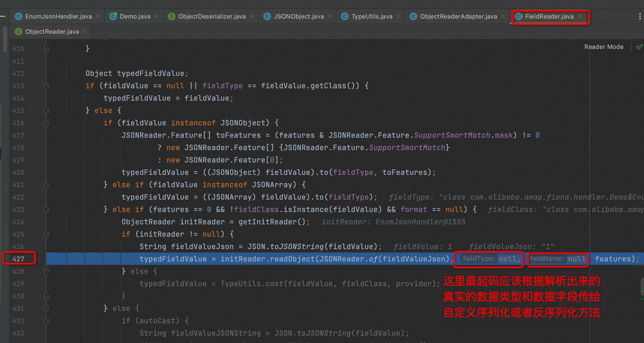Click the interface icon on ObjectDeserializer.java tab
This screenshot has width=644, height=343.
tap(172, 16)
